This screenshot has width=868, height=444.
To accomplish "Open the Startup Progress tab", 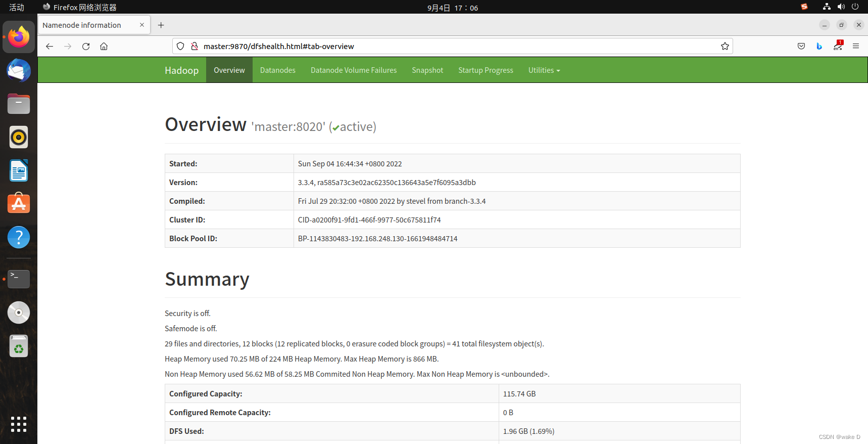I will [x=486, y=70].
